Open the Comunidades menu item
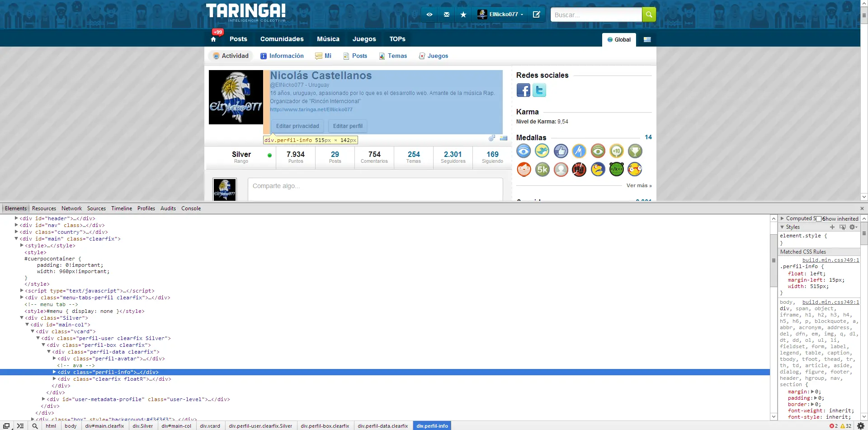The height and width of the screenshot is (430, 868). (x=282, y=39)
